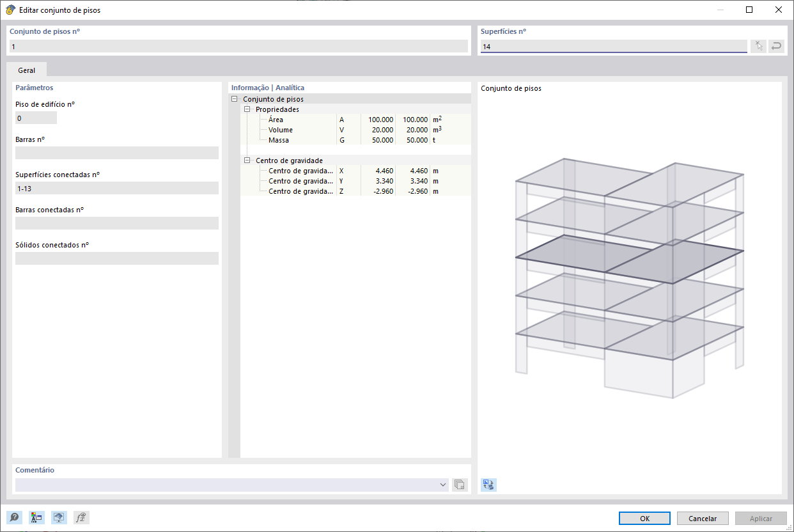The width and height of the screenshot is (794, 532).
Task: Click the units and decimals icon
Action: (36, 518)
